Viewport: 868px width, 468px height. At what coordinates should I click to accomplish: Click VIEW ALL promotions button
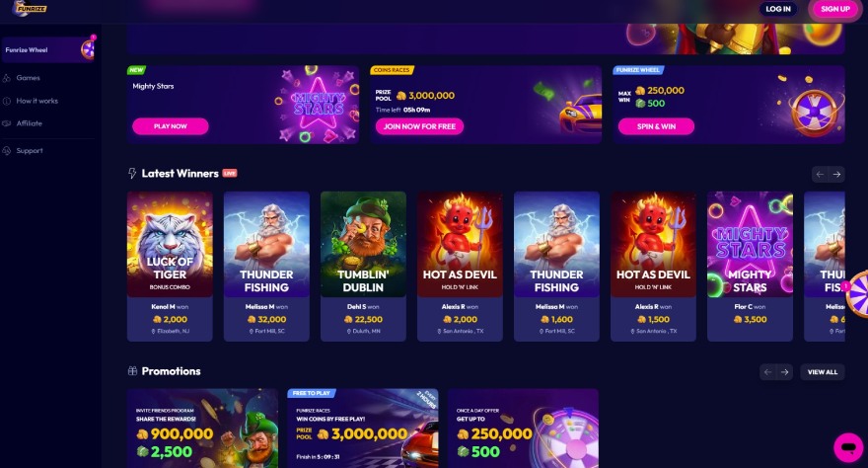click(x=822, y=372)
